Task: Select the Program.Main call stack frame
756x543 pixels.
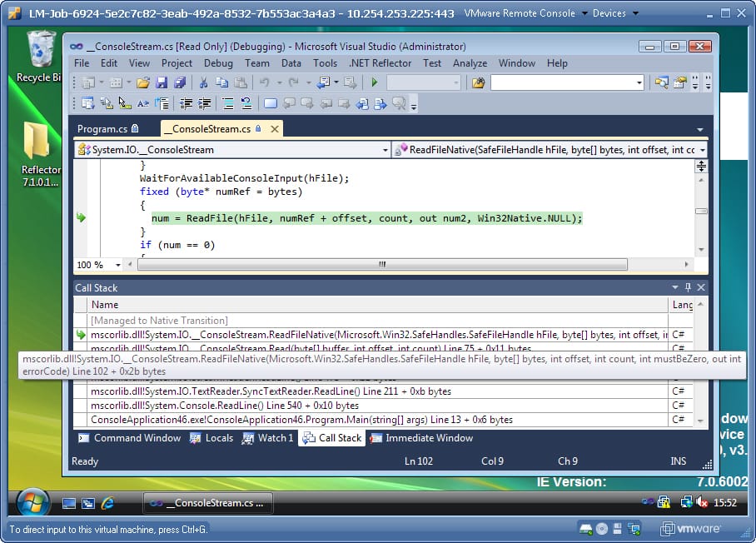Action: 301,420
